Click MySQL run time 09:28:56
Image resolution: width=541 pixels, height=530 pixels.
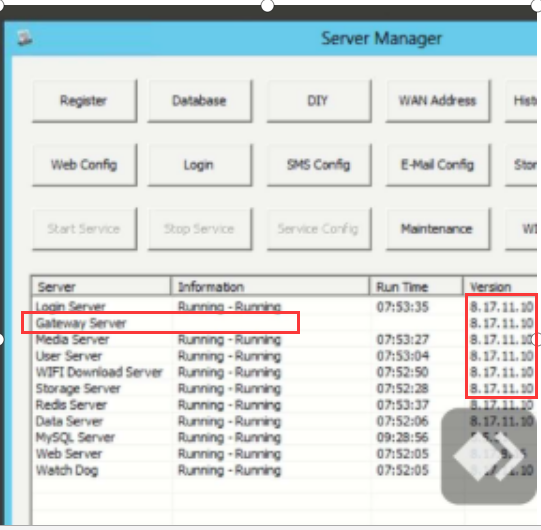point(402,438)
